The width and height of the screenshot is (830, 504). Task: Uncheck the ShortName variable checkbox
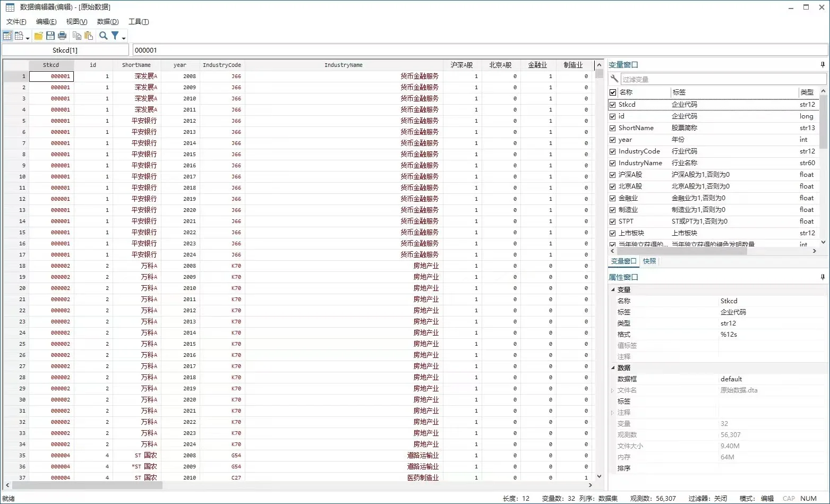coord(613,128)
